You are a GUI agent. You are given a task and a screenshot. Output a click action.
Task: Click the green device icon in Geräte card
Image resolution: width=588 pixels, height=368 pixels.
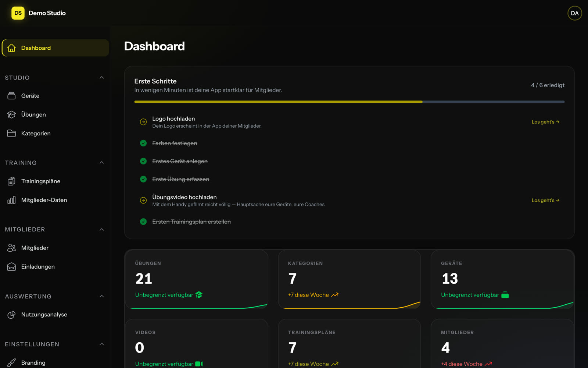(505, 295)
